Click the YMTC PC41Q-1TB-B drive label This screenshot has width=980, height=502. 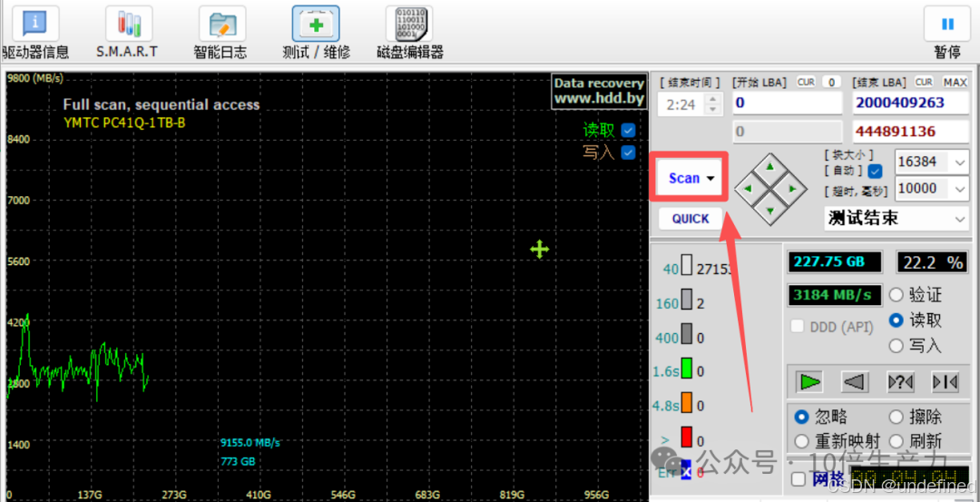click(x=124, y=123)
